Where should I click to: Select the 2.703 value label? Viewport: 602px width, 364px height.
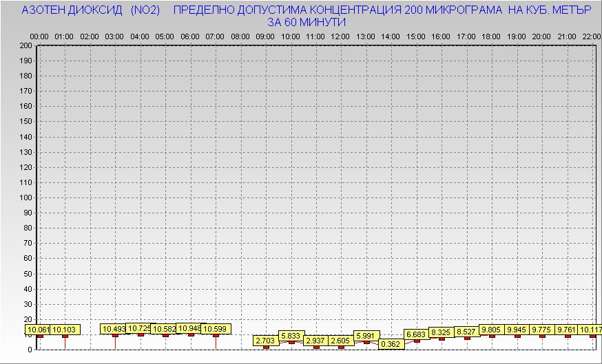point(265,341)
